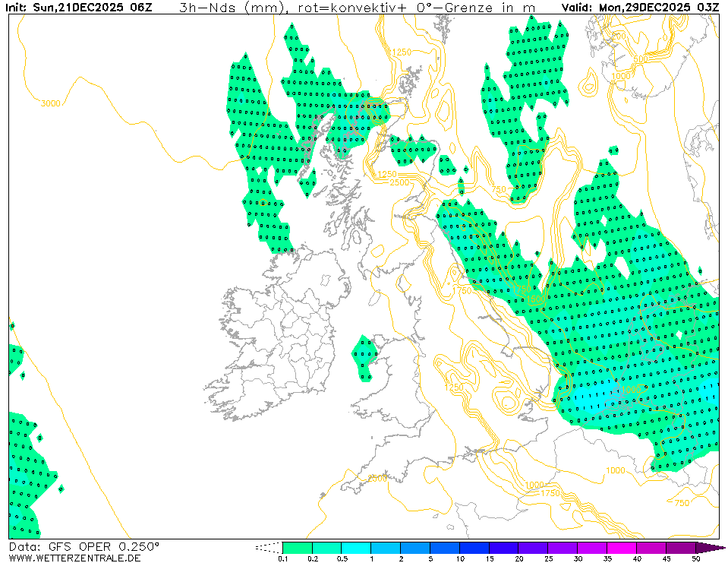Click the 1000 contour label in the bottom-right
Screen dimensions: 728x563
[616, 470]
